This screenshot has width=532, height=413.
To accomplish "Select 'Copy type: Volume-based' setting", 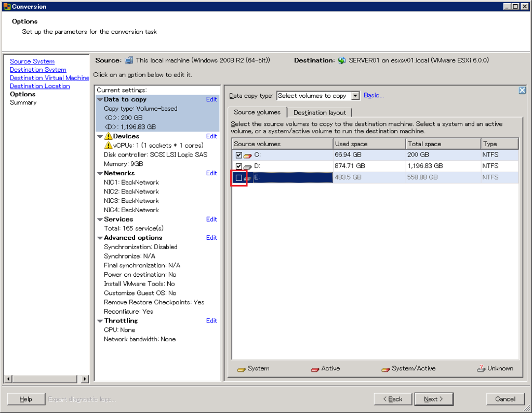I will [x=140, y=109].
